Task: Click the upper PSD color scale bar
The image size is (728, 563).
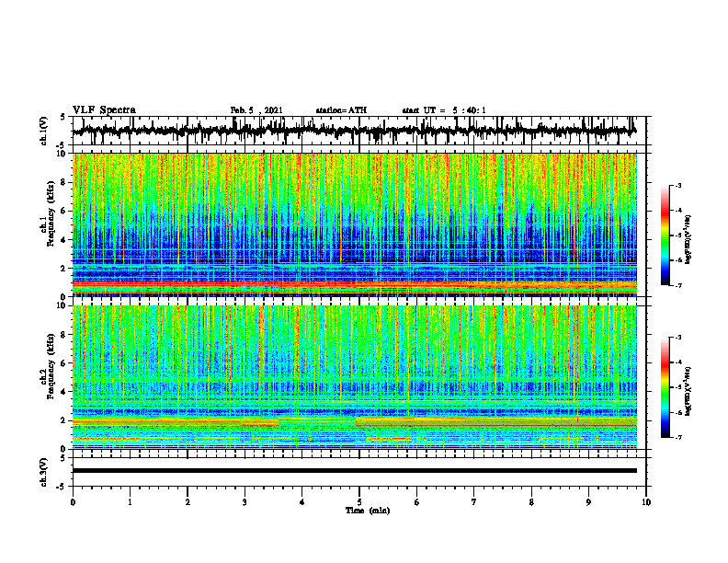Action: [x=665, y=236]
